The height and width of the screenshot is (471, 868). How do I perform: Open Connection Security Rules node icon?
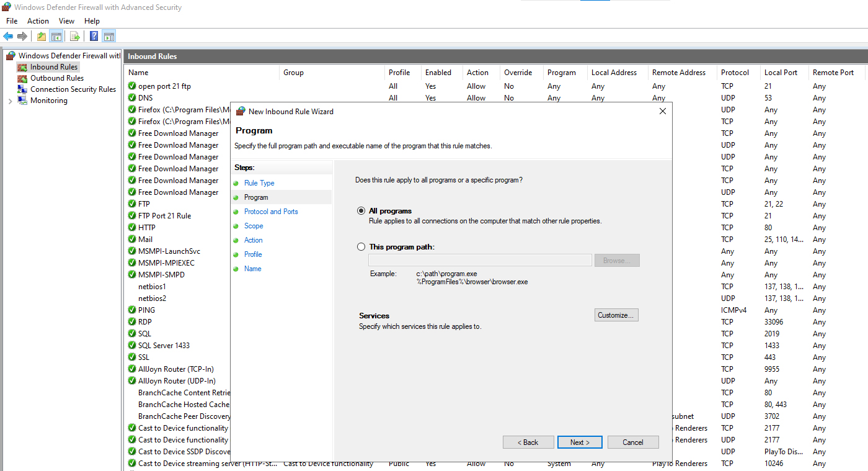pos(22,89)
